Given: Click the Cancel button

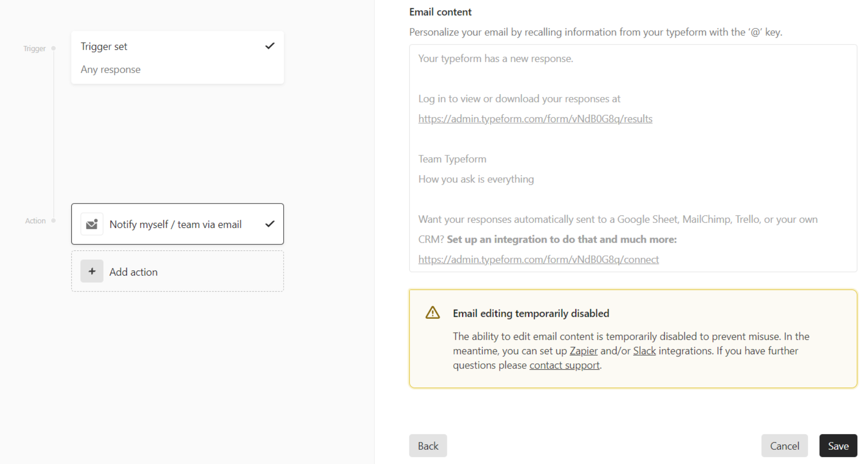Looking at the screenshot, I should click(784, 446).
